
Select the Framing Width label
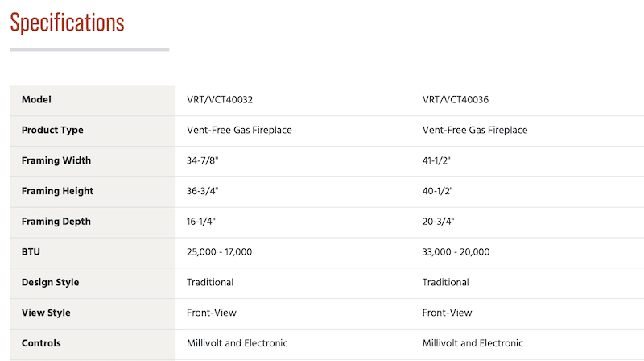[56, 160]
